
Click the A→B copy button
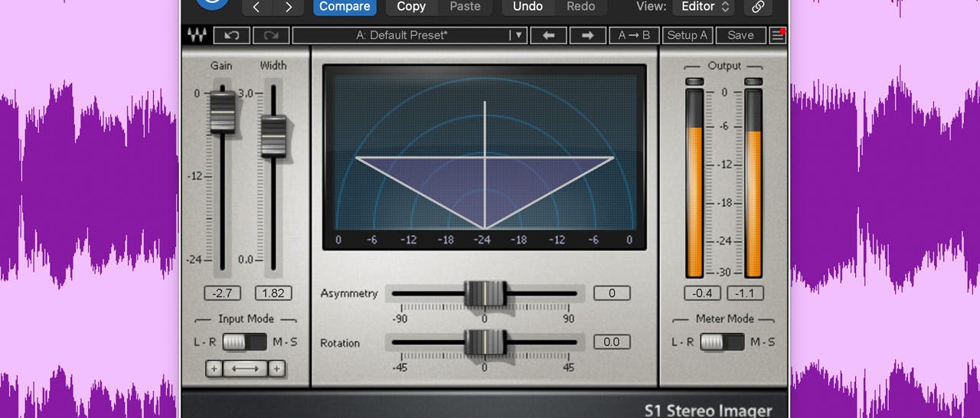tap(634, 35)
